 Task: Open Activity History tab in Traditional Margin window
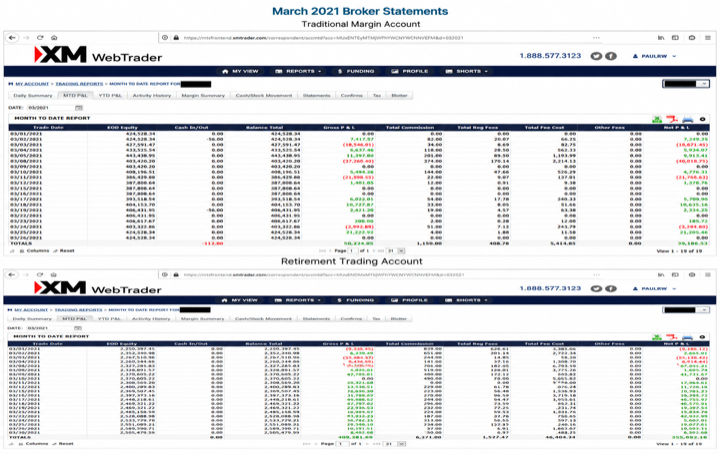(x=152, y=95)
